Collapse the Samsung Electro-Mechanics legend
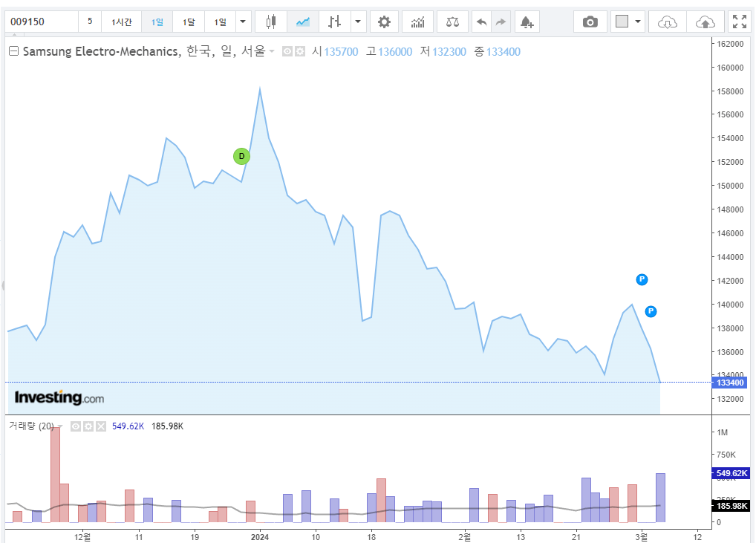Screen dimensions: 756x543 click(13, 51)
